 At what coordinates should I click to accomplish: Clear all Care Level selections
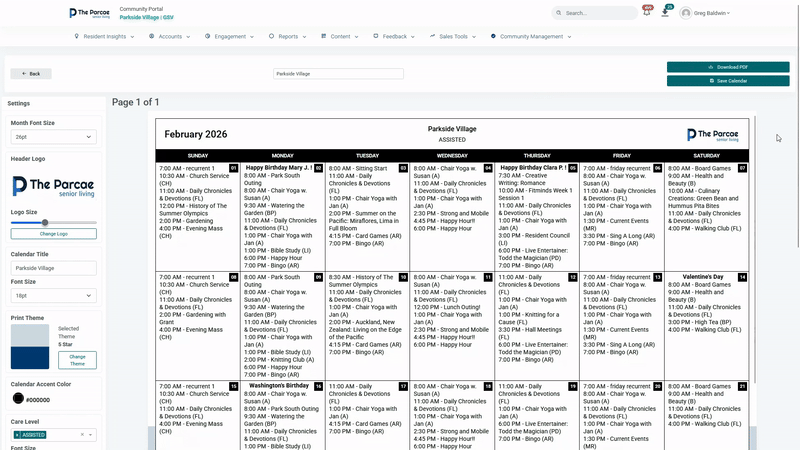pos(82,435)
